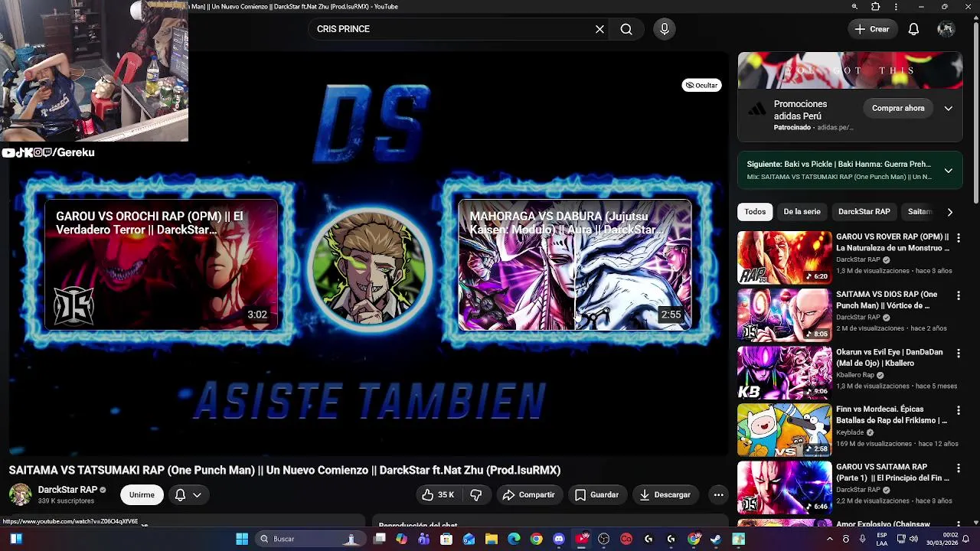This screenshot has height=551, width=980.
Task: Open the Windows Start button
Action: tap(242, 539)
